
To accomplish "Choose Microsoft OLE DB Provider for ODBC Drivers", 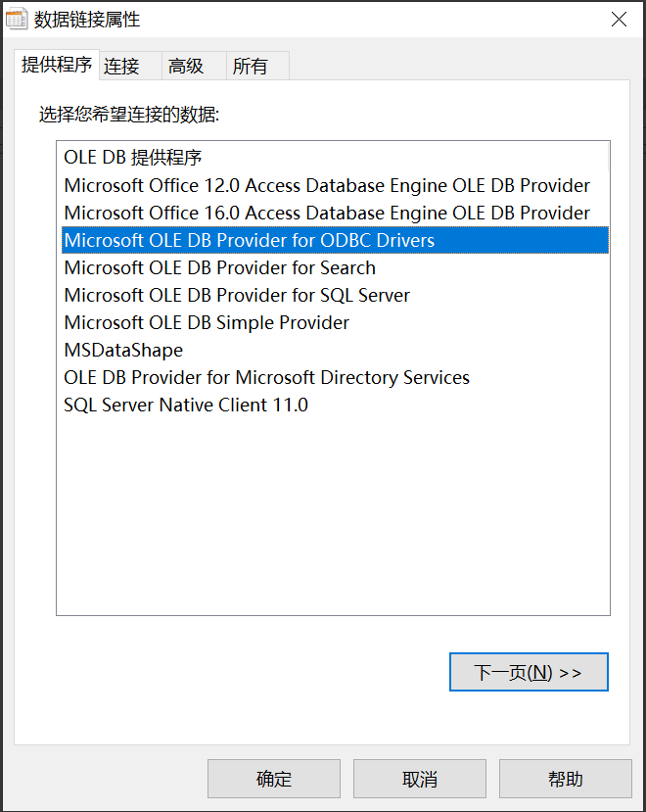I will pyautogui.click(x=250, y=240).
